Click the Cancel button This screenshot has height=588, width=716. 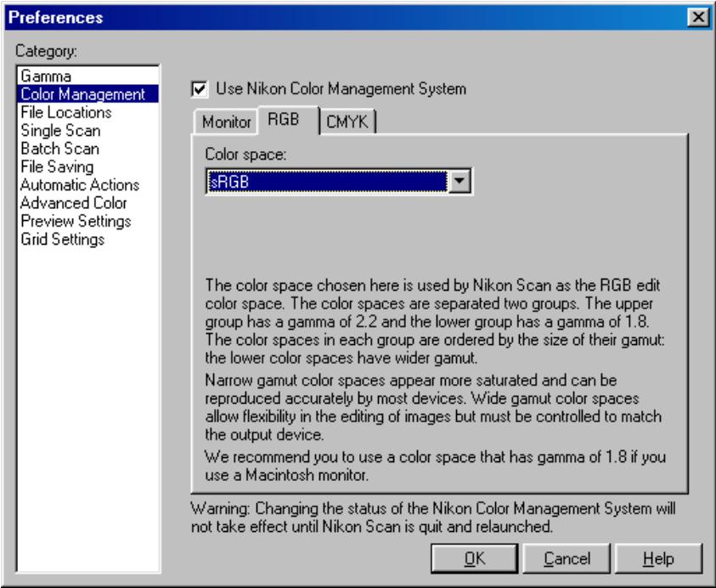(x=567, y=558)
